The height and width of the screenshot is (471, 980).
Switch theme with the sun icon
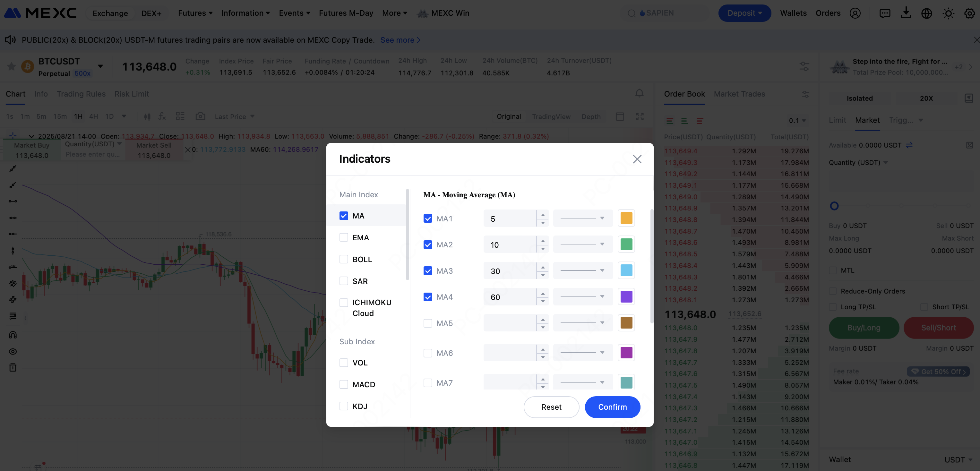948,14
